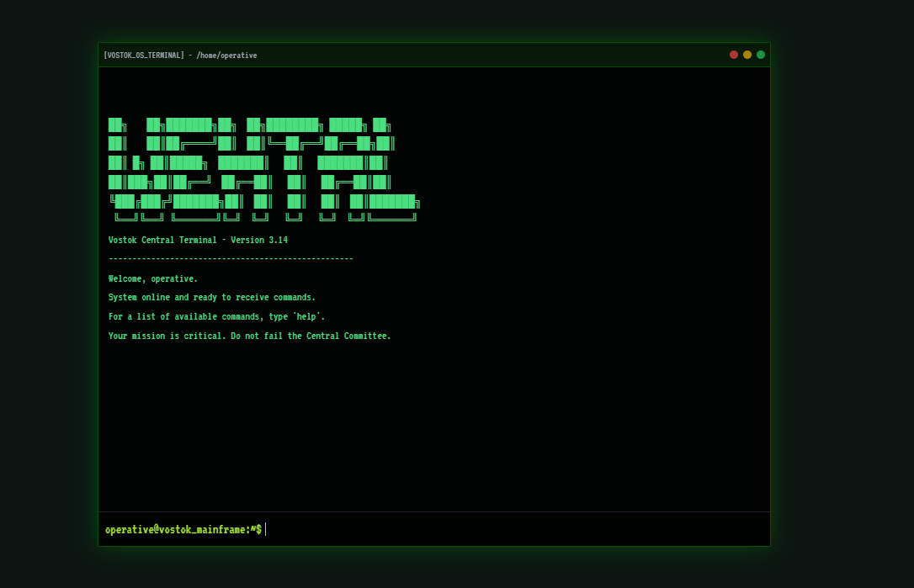The image size is (914, 588).
Task: Expand the dashed separator line below the version
Action: tap(230, 258)
